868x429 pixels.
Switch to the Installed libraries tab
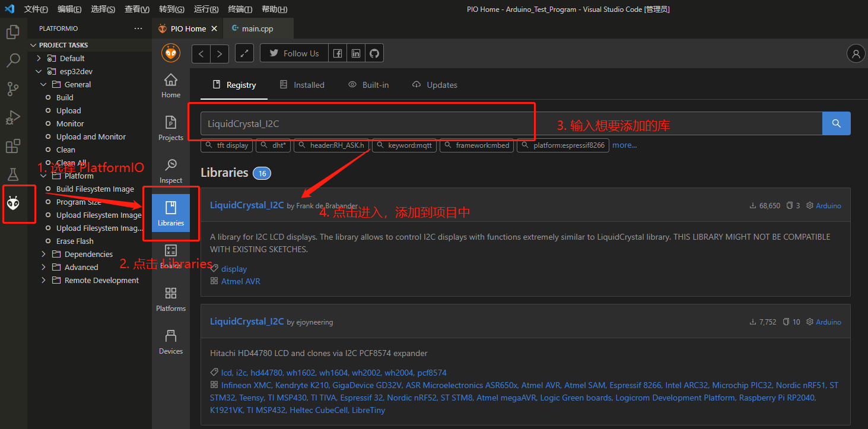point(302,85)
